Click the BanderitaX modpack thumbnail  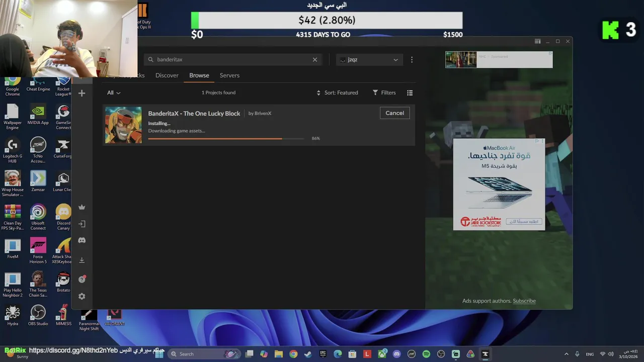tap(123, 125)
